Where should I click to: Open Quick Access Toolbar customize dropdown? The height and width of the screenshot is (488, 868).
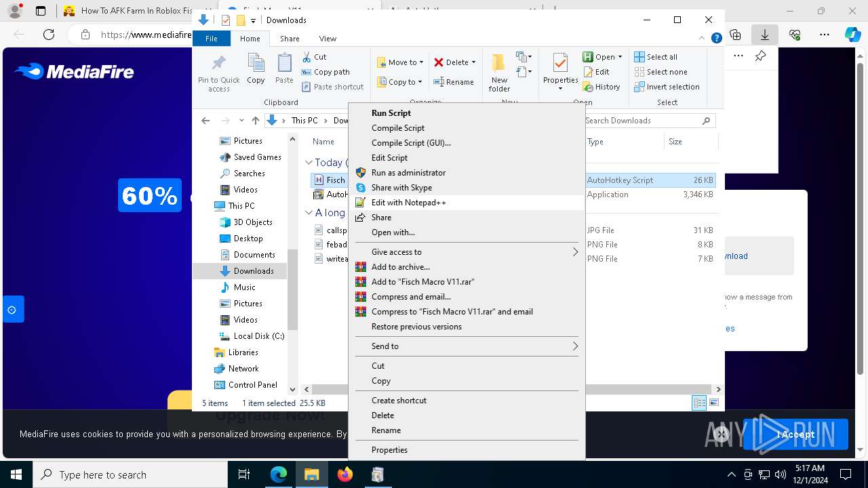(x=253, y=20)
